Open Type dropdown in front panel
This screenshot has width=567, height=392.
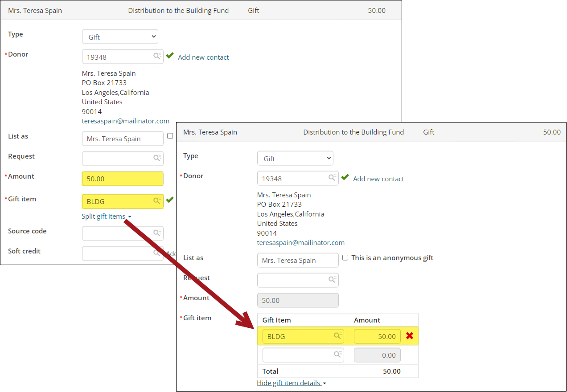[295, 159]
